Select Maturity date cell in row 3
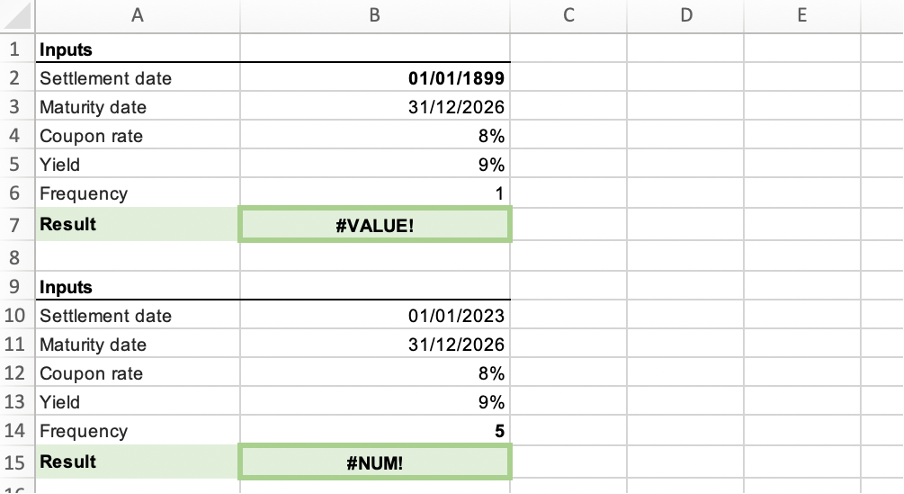 (x=375, y=107)
